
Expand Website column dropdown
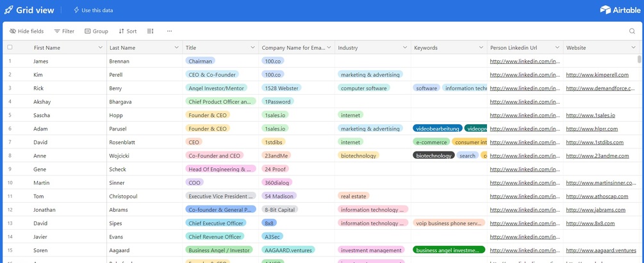point(633,47)
